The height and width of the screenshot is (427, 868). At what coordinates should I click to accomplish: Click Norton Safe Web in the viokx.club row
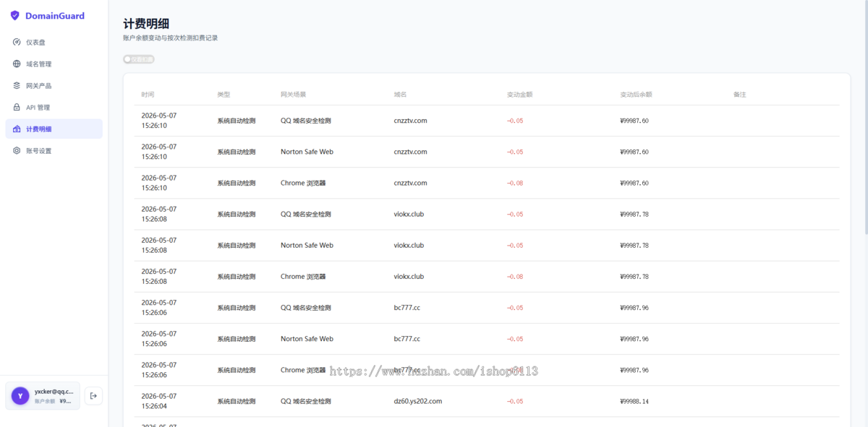pyautogui.click(x=307, y=245)
